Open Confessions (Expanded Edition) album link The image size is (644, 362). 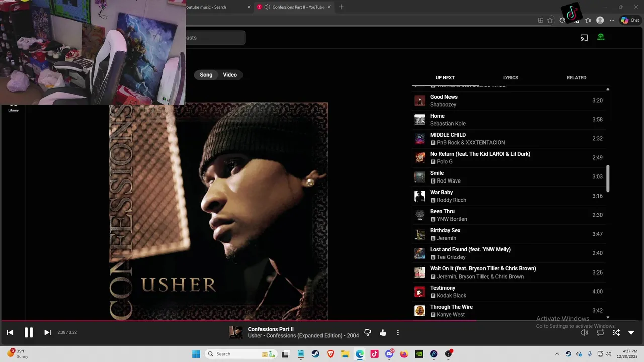305,336
